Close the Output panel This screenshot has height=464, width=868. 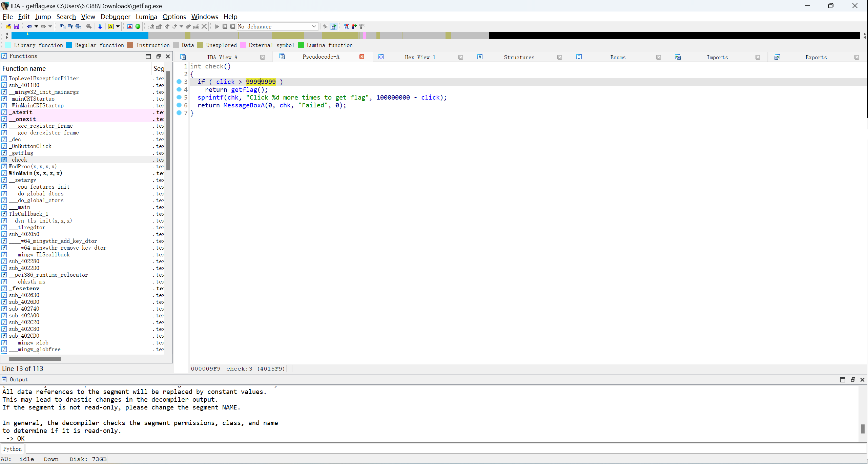(x=862, y=380)
